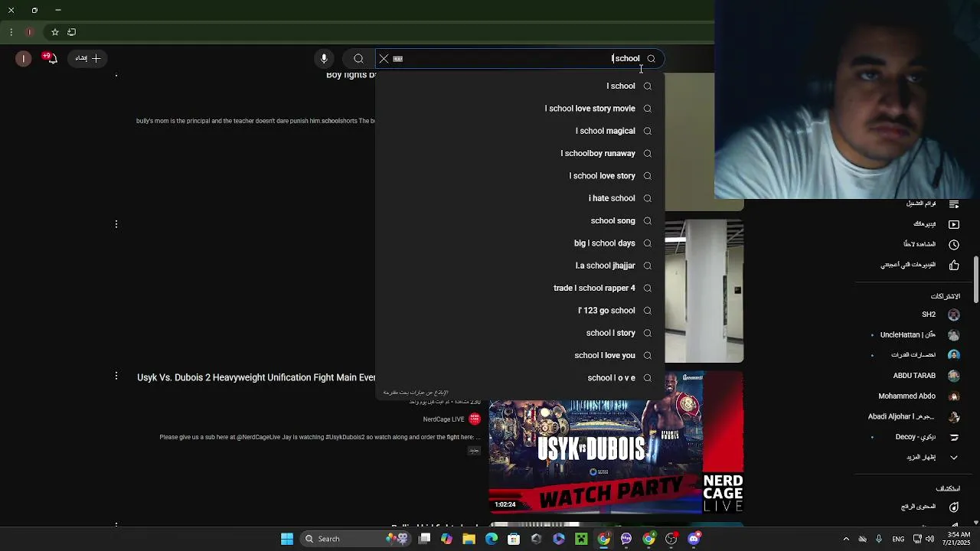Select suggestion 'l.a school jhajjar'
This screenshot has height=551, width=980.
520,266
